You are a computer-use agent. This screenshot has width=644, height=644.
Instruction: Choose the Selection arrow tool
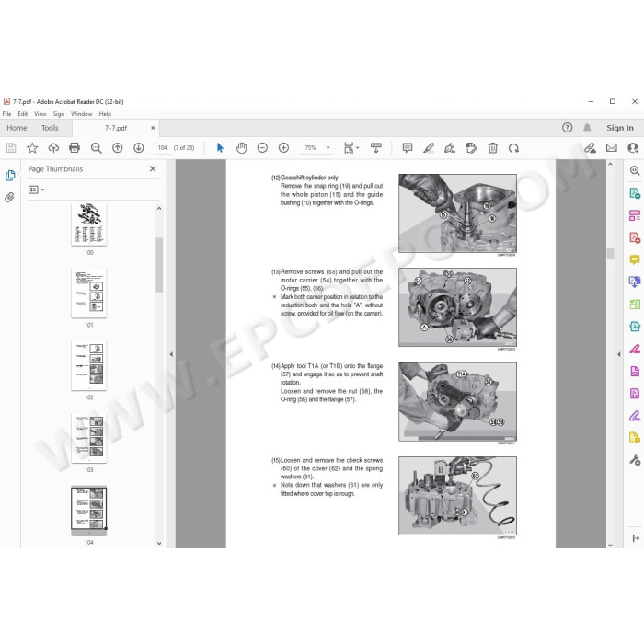coord(220,148)
